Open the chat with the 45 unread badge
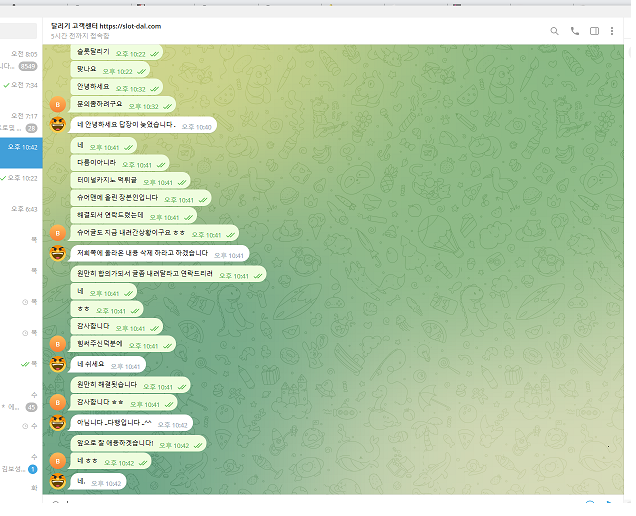Screen dimensions: 636x516 tap(19, 401)
